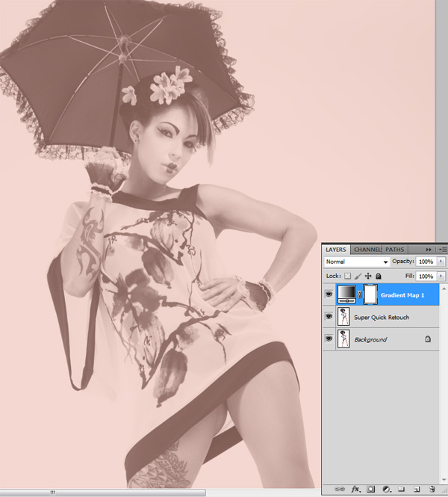Switch to the Layers tab
The height and width of the screenshot is (497, 448).
coord(336,250)
